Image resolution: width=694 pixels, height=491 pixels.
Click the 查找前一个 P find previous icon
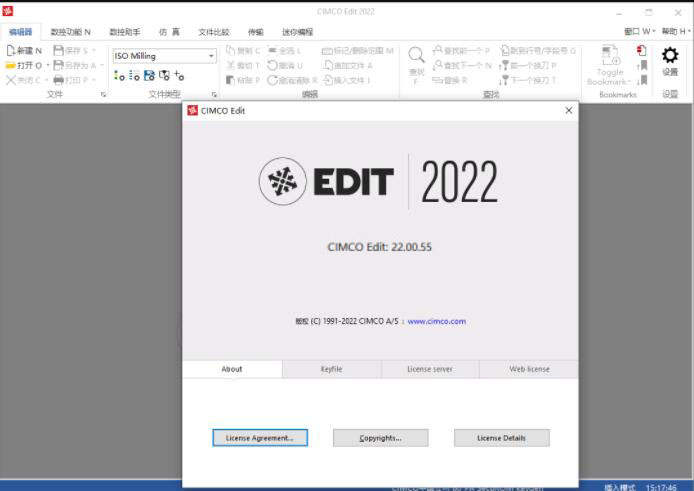pos(437,50)
